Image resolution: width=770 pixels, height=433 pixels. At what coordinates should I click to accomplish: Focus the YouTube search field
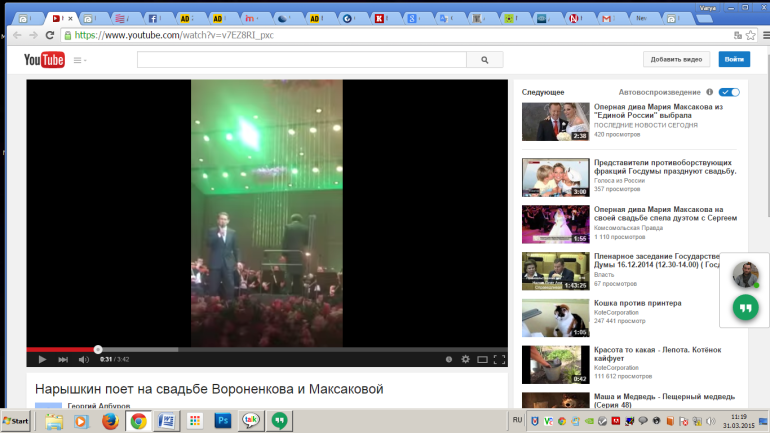pyautogui.click(x=302, y=60)
